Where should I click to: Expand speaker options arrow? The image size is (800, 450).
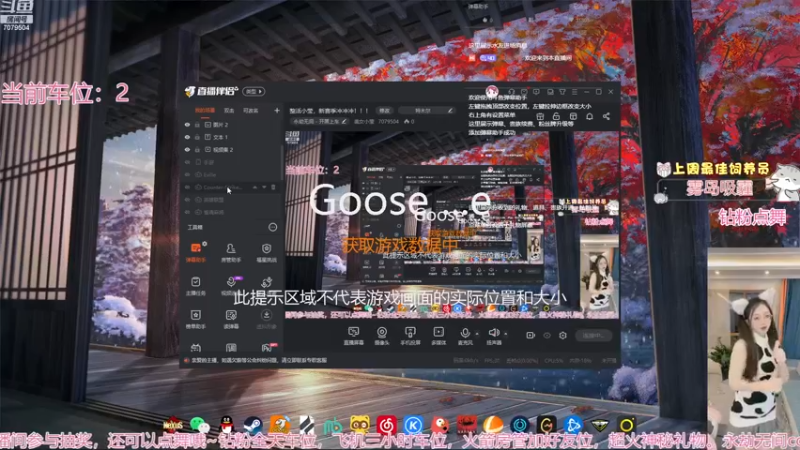tap(506, 334)
